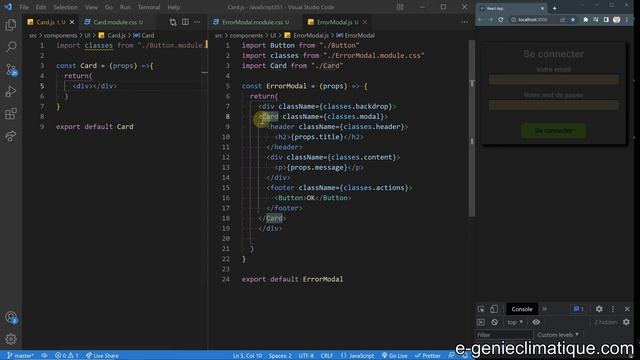The image size is (640, 360).
Task: Open the View menu
Action: tap(91, 7)
